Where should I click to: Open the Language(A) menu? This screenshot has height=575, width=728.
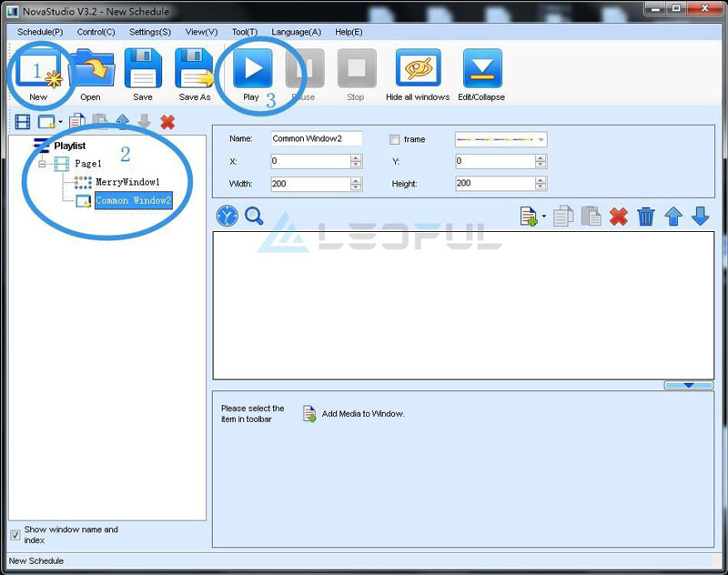[296, 32]
